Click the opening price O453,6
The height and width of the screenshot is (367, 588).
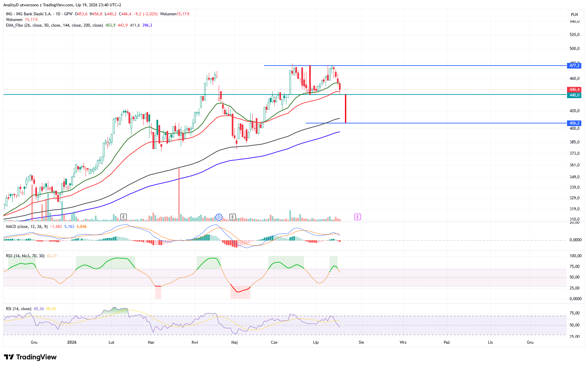coord(81,14)
